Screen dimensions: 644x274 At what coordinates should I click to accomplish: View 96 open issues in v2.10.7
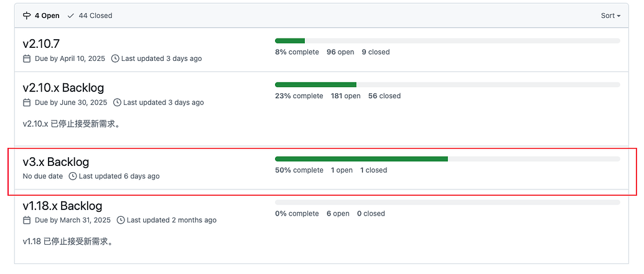[340, 52]
